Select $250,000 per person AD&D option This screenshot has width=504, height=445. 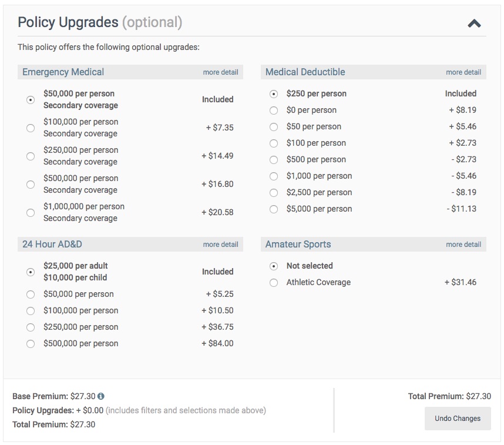pyautogui.click(x=31, y=327)
